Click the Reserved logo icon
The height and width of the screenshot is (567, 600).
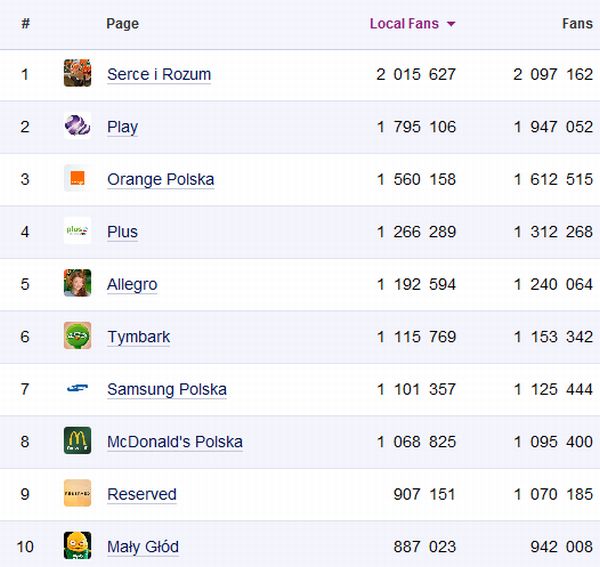pyautogui.click(x=77, y=494)
